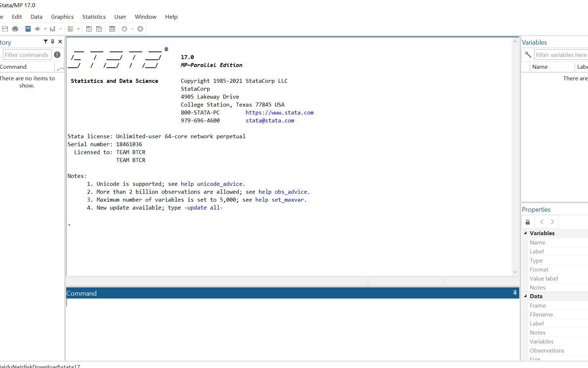The width and height of the screenshot is (588, 368).
Task: Open the Do-file Editor dropdown arrow
Action: [x=79, y=29]
